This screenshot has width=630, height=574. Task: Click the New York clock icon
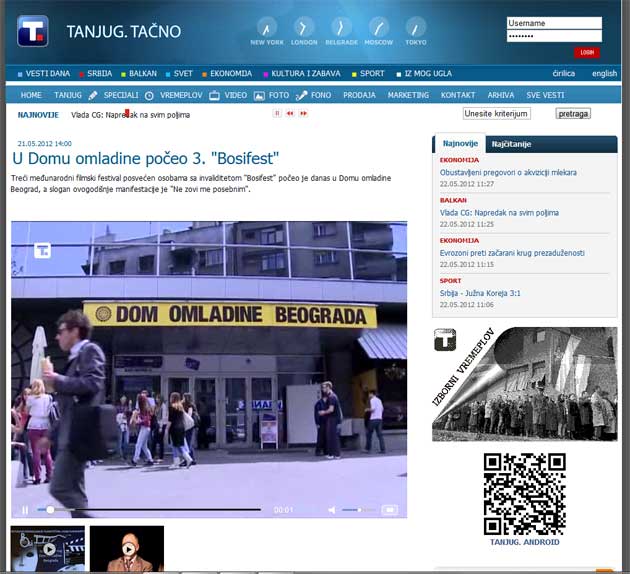tap(267, 28)
